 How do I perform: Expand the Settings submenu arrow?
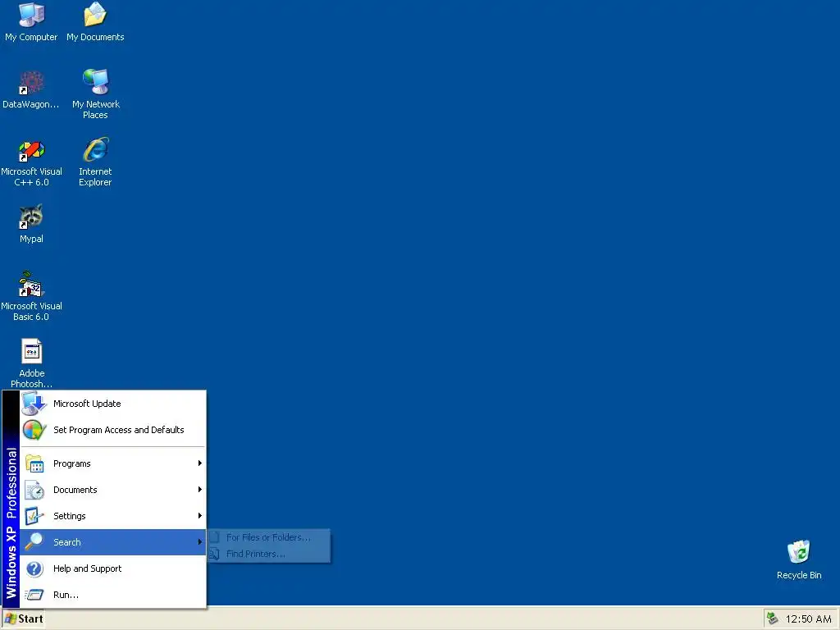tap(200, 516)
